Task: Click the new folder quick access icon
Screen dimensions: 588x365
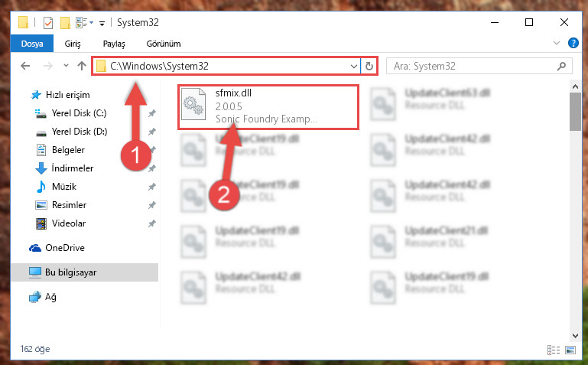Action: 65,23
